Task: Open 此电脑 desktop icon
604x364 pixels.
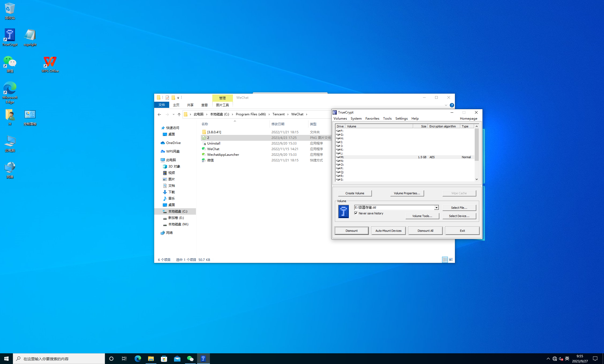Action: 10,144
